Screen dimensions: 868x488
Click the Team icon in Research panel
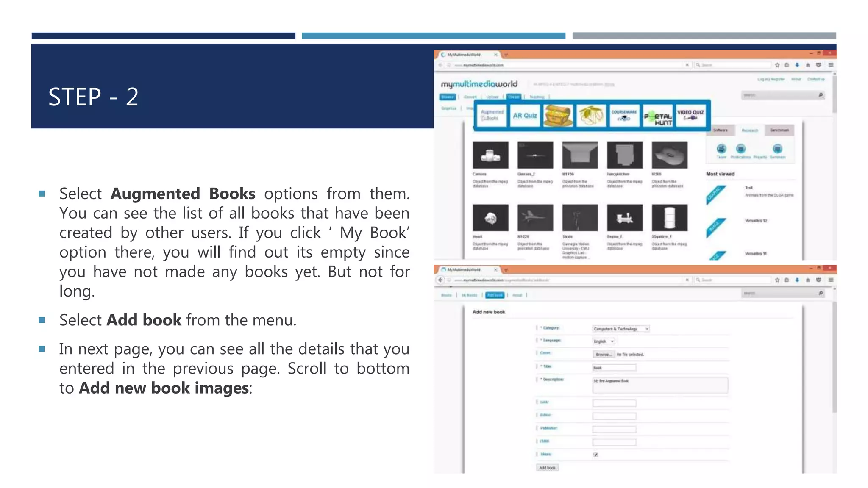(721, 149)
